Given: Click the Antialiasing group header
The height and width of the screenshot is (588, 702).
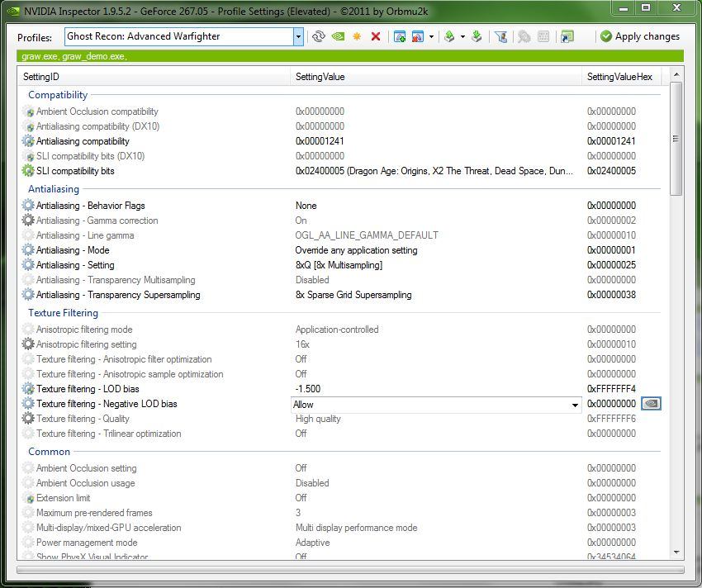Looking at the screenshot, I should coord(54,189).
